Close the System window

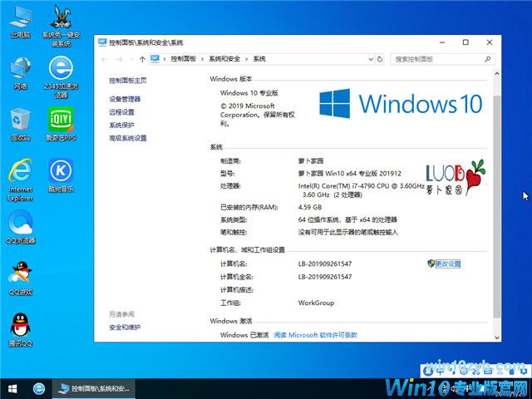pos(490,42)
